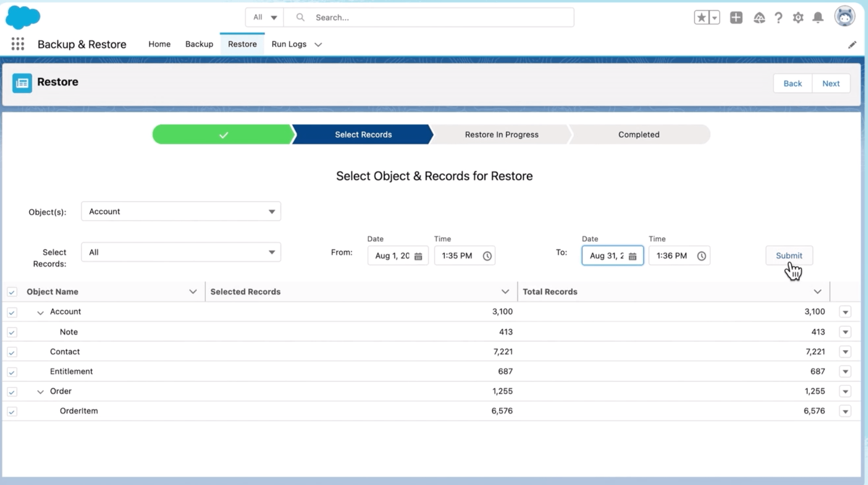
Task: Collapse the Order tree row
Action: coord(40,392)
